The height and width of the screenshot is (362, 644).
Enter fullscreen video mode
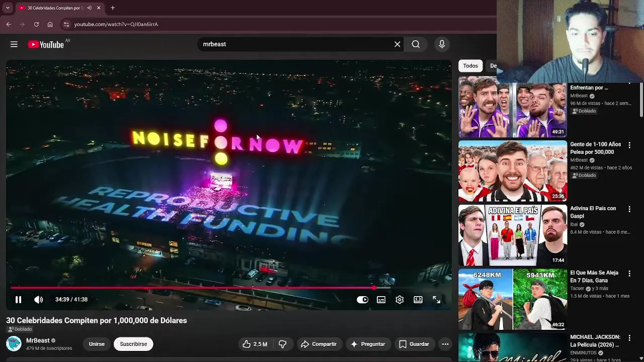[x=437, y=300]
